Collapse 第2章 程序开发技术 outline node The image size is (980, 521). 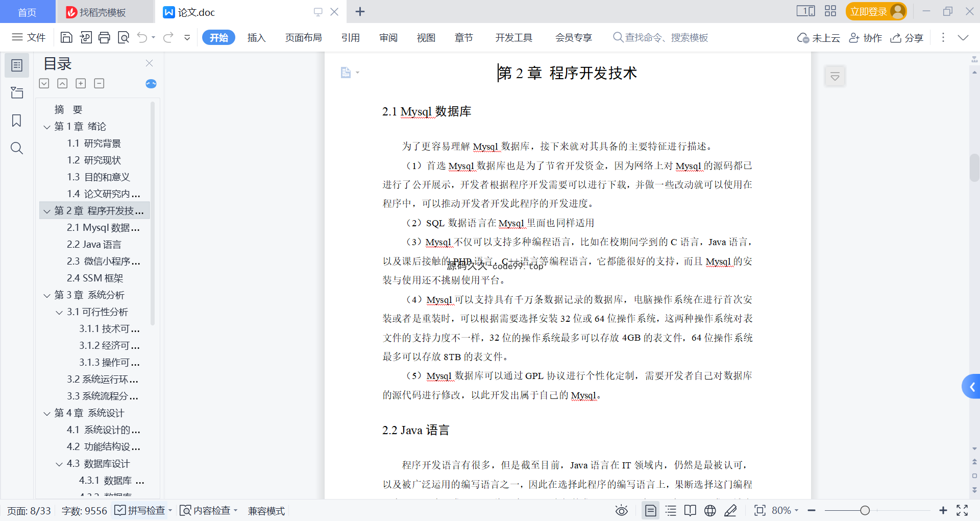[47, 211]
